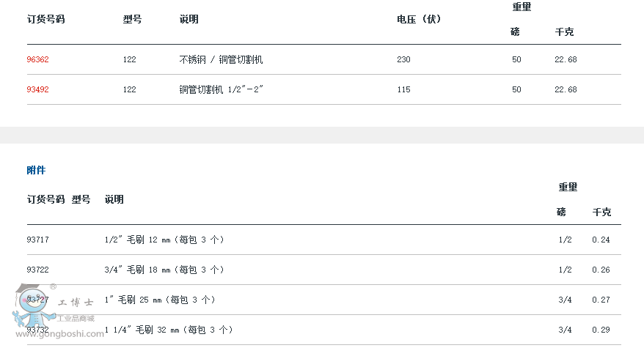Select the 不锈钢 / 铜管切割机 description
The image size is (644, 348).
click(221, 59)
